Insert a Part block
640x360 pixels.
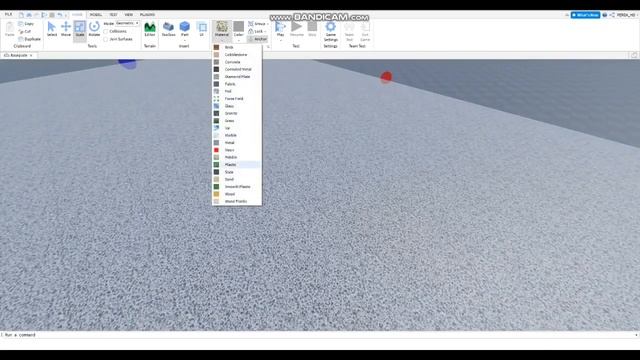[184, 28]
